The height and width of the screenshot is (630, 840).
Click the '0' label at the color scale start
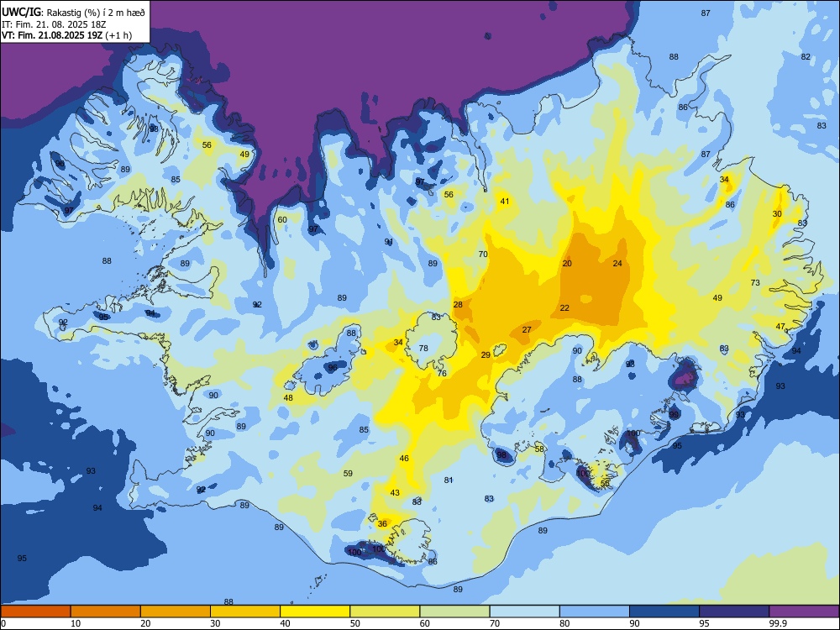3,623
